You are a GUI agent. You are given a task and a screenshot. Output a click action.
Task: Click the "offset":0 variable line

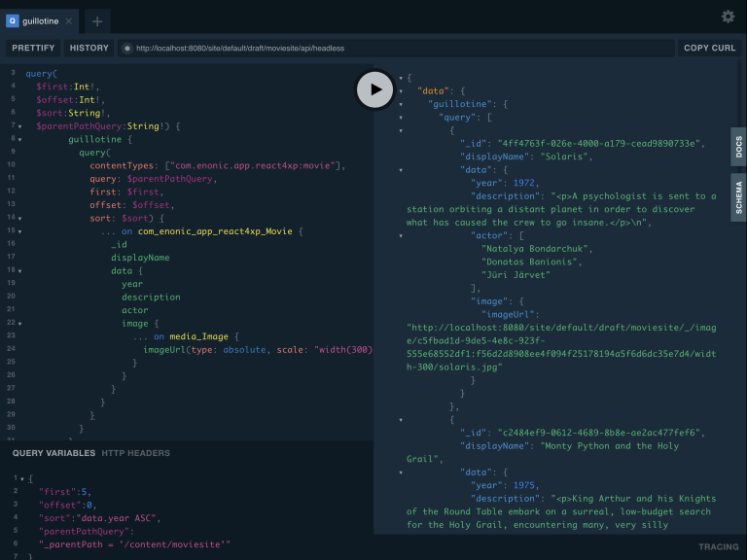click(x=66, y=506)
